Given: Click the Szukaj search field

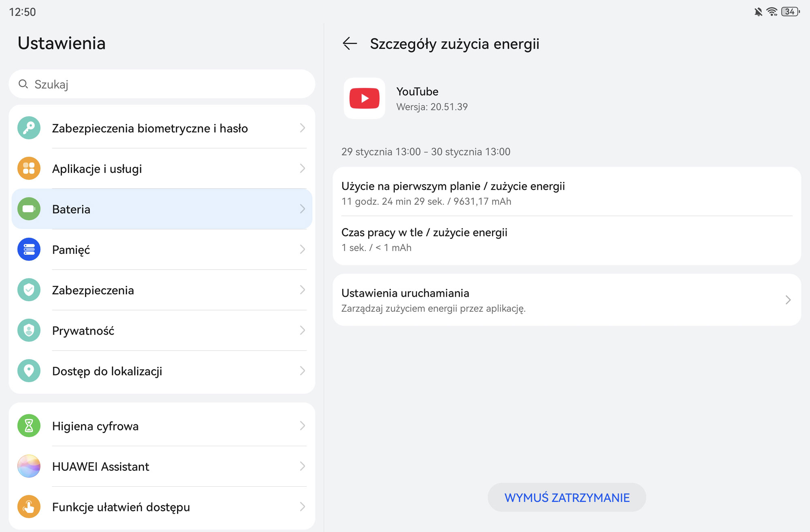Looking at the screenshot, I should tap(162, 84).
